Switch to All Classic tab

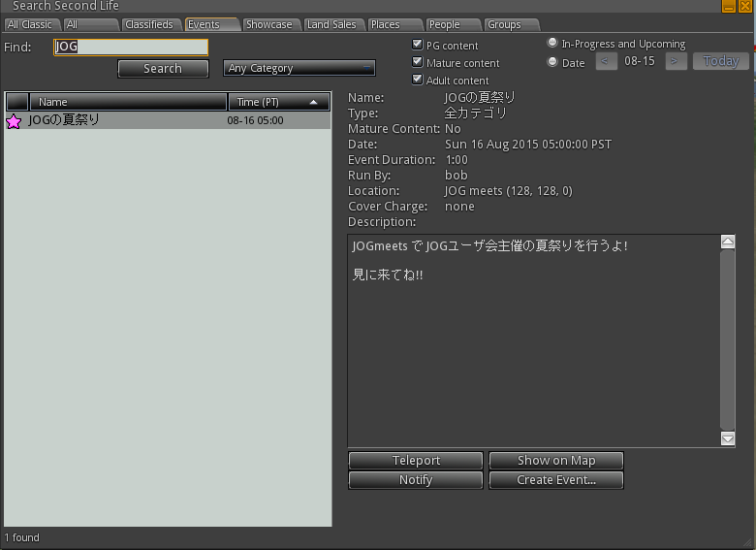point(32,24)
